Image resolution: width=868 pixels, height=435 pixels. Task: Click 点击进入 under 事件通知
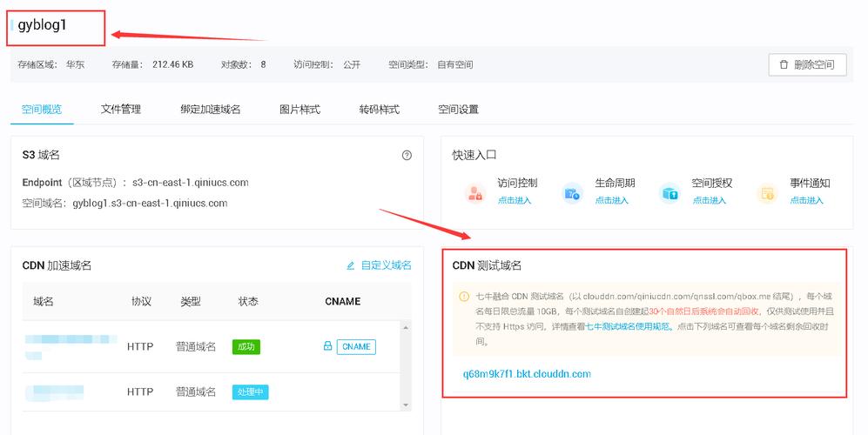pyautogui.click(x=806, y=200)
